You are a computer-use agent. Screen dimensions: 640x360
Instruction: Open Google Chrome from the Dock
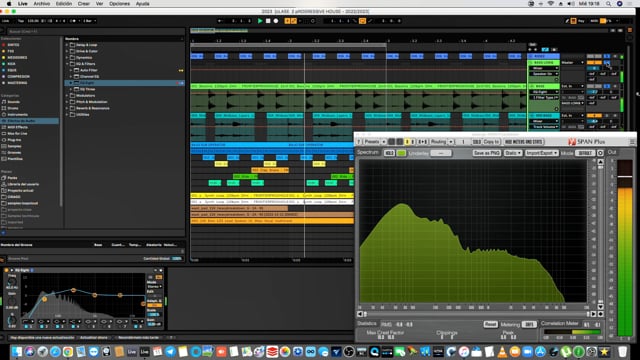click(x=68, y=351)
